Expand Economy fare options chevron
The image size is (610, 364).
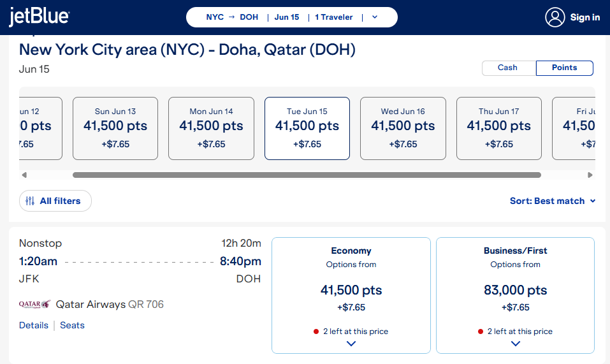(351, 344)
